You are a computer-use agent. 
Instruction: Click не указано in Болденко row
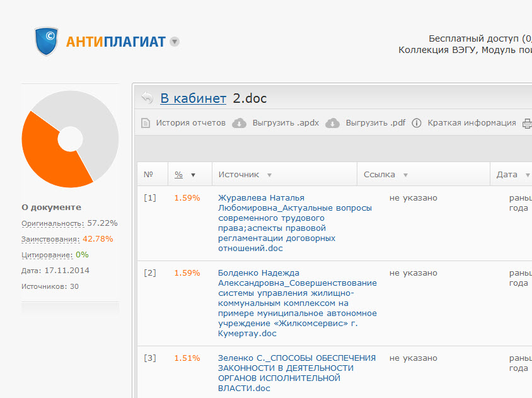[x=413, y=272]
